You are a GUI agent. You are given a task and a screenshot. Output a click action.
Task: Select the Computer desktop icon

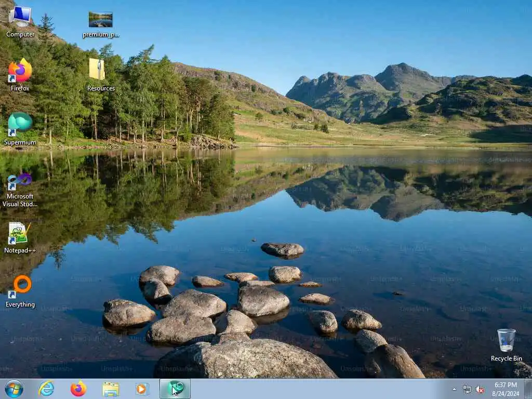(20, 22)
